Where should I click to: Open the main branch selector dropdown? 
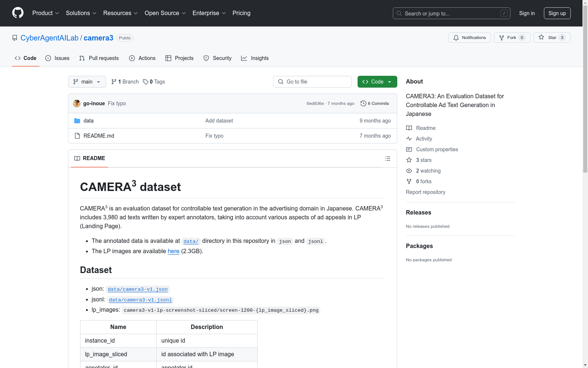tap(87, 82)
